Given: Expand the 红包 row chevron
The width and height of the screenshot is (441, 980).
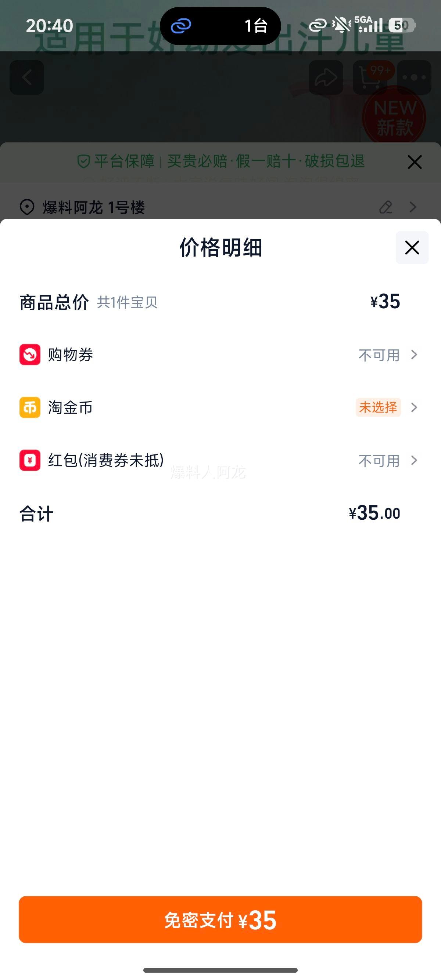Looking at the screenshot, I should tap(414, 460).
